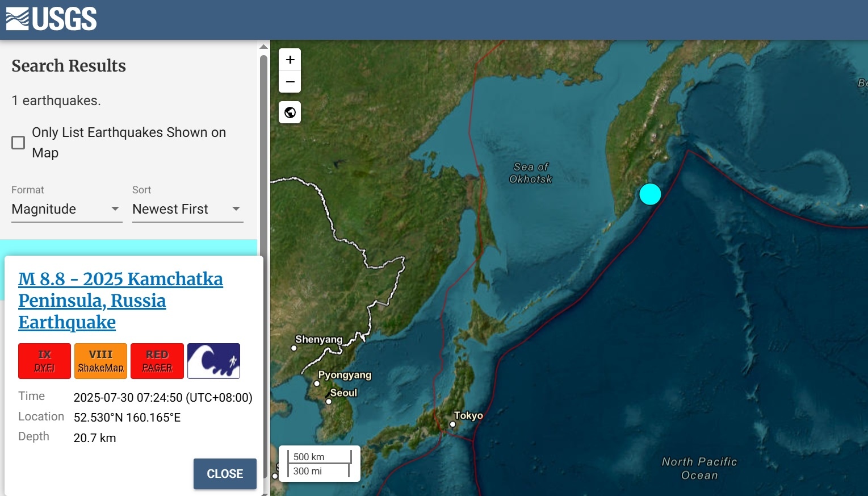Click the location coordinates 52.530°N 160.165°E

coord(127,418)
